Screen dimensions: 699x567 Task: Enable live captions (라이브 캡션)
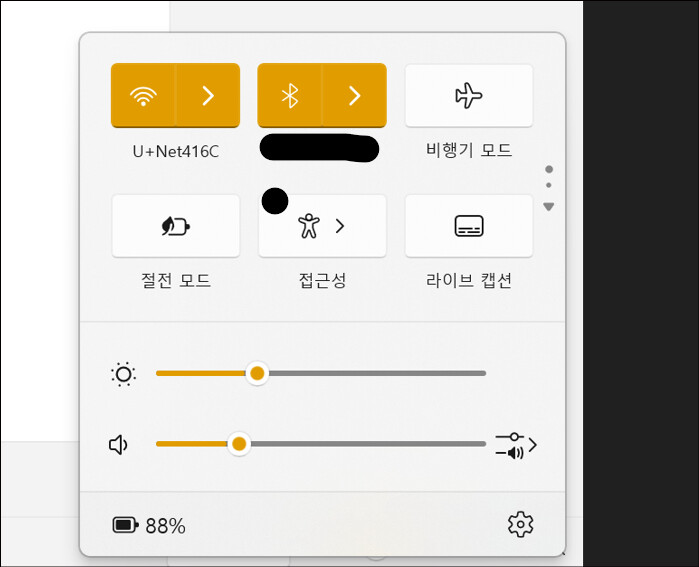[x=468, y=226]
